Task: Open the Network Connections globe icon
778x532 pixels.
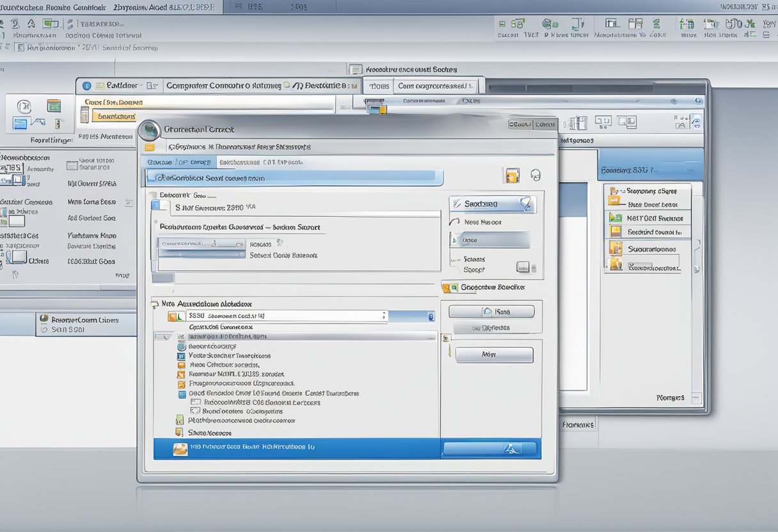Action: coord(152,130)
